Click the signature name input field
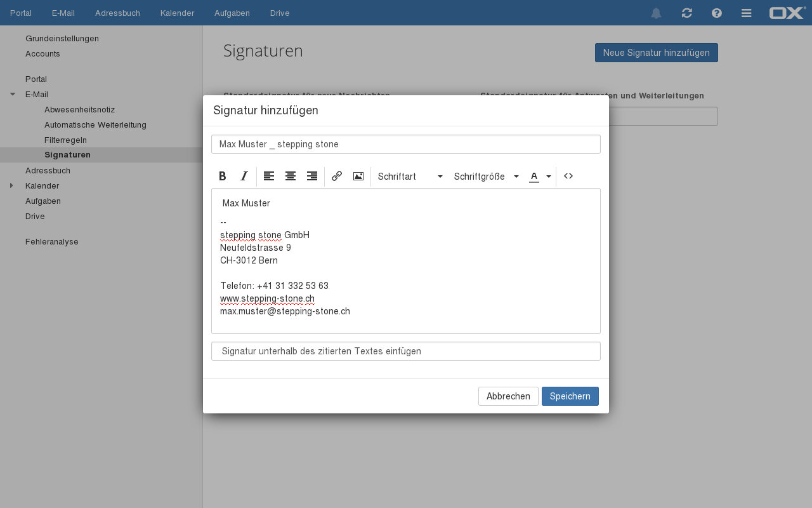The image size is (812, 508). point(405,144)
